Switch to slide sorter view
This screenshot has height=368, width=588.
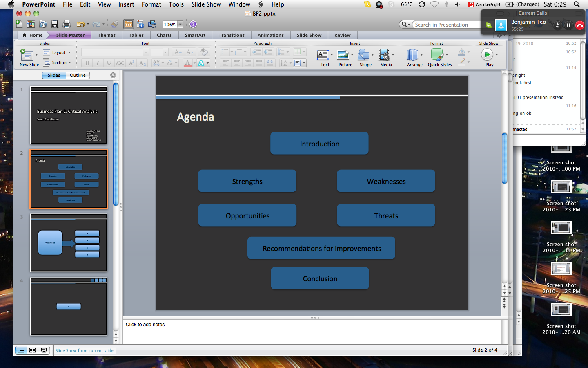click(32, 350)
